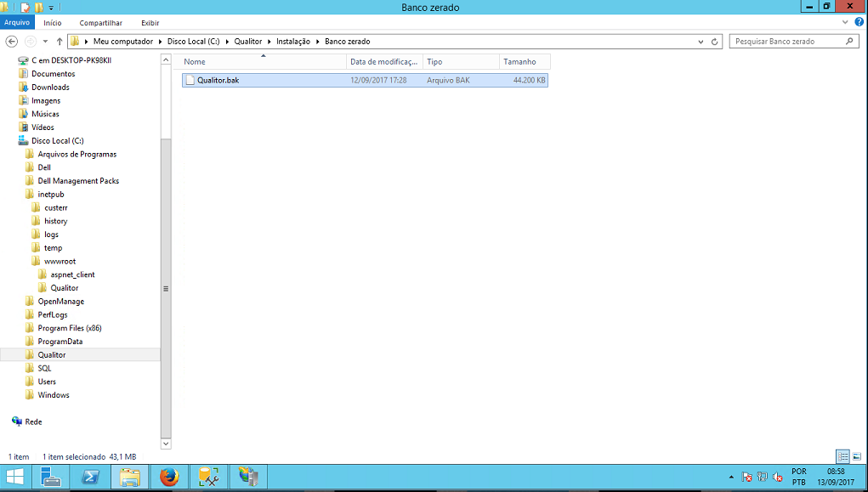Click the Meu computador breadcrumb
This screenshot has width=868, height=492.
(123, 42)
